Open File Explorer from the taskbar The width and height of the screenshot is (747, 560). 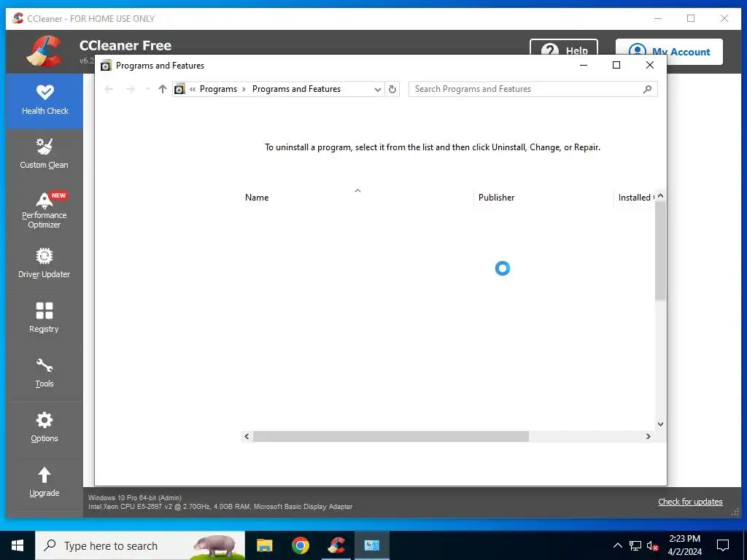click(264, 545)
